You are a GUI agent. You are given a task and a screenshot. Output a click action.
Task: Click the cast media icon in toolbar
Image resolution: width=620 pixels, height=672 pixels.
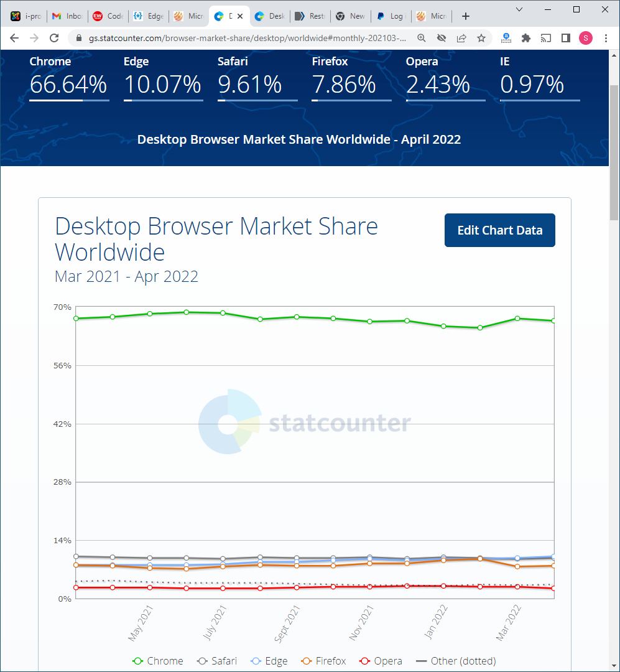(x=546, y=38)
